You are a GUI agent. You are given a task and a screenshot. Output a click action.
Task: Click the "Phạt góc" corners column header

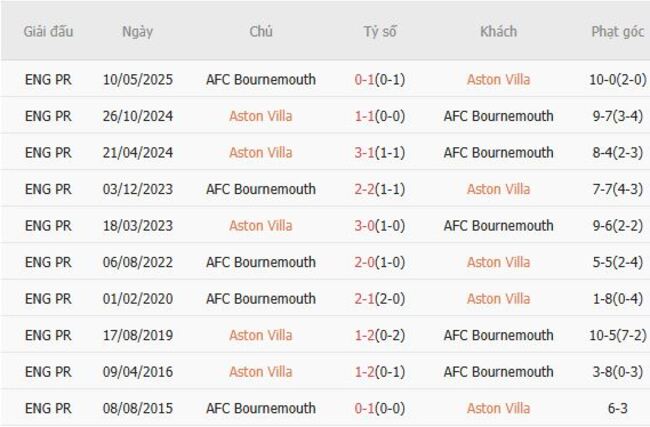[617, 31]
